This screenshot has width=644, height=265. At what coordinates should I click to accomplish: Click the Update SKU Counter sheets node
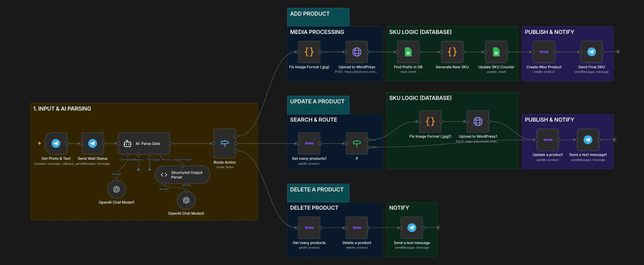click(x=496, y=52)
